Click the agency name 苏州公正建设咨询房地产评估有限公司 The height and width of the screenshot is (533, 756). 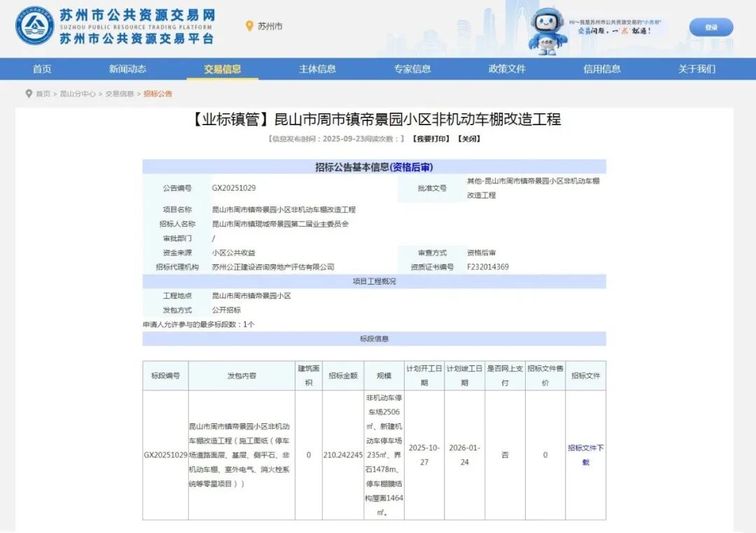click(273, 267)
